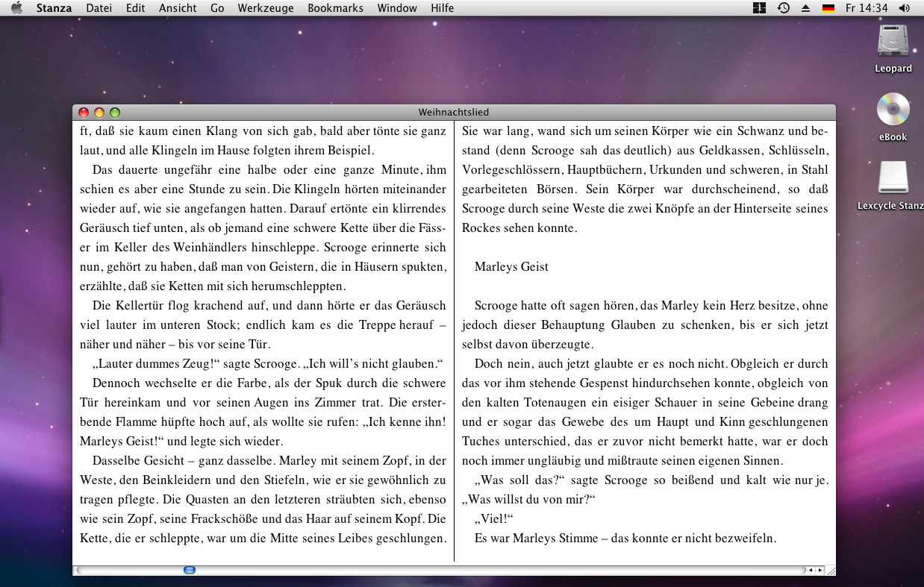Click the eject icon in the menu bar
Image resolution: width=924 pixels, height=587 pixels.
pos(805,8)
